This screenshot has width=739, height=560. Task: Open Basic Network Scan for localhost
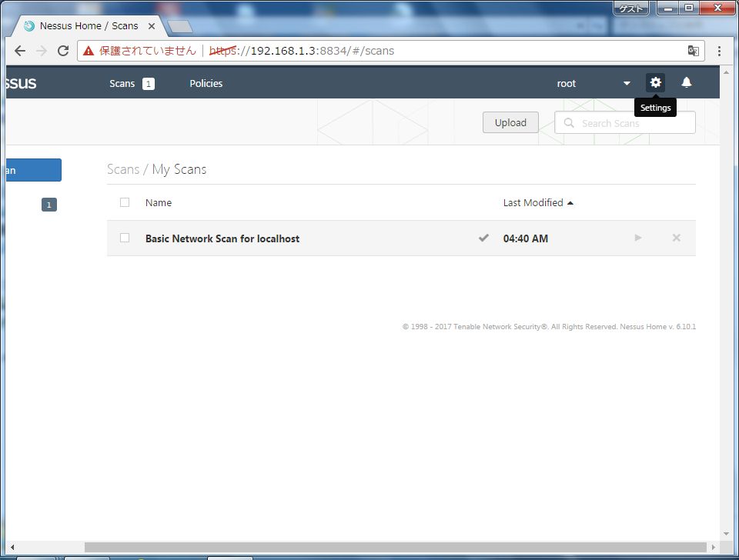click(222, 238)
